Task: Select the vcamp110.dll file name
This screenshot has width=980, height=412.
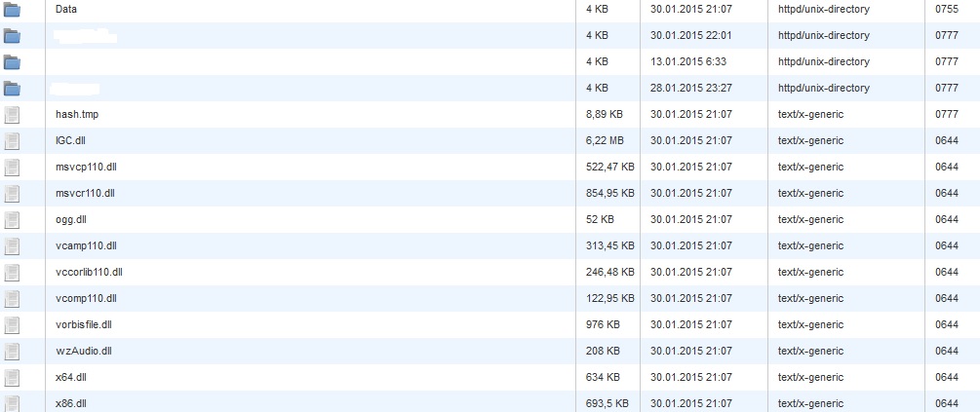Action: [x=86, y=246]
